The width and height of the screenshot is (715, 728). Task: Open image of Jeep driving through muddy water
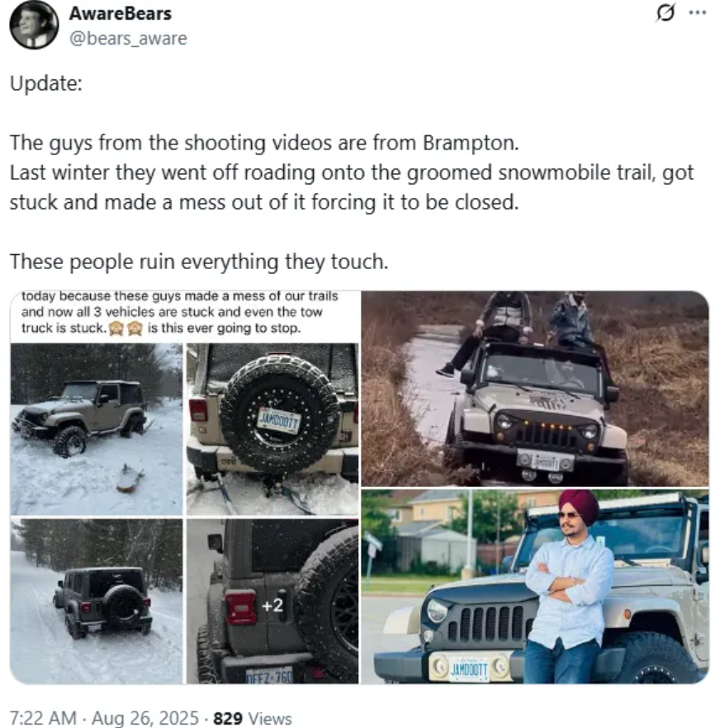[x=534, y=388]
